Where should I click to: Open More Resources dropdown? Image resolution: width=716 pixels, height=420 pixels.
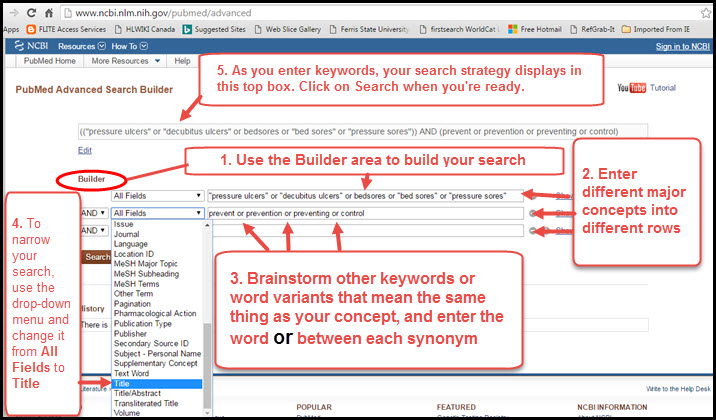click(126, 61)
